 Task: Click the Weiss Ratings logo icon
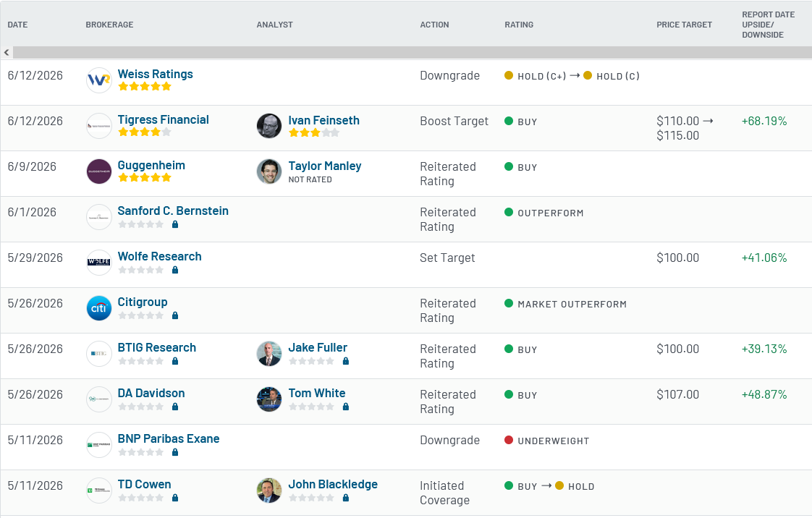click(x=99, y=80)
